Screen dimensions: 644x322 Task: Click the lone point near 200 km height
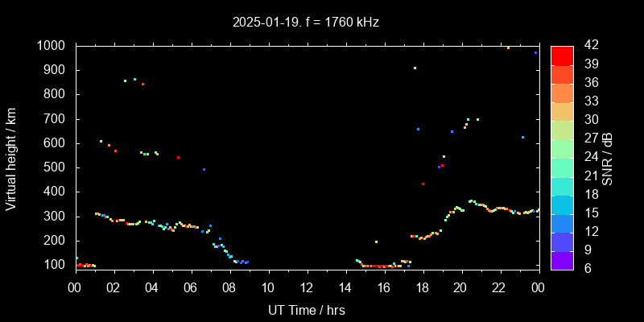[376, 242]
